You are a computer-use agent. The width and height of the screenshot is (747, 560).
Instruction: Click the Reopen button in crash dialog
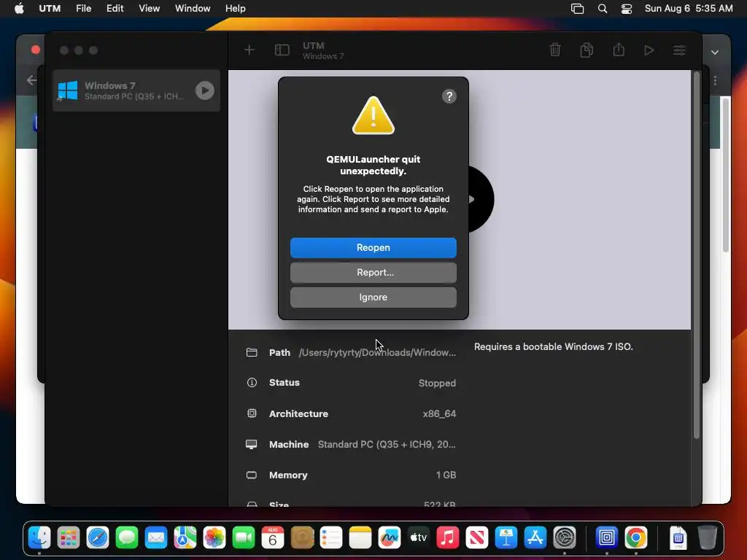tap(373, 248)
